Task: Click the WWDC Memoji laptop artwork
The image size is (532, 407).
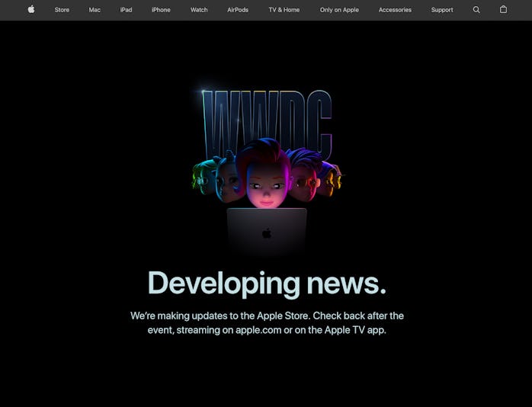Action: (x=267, y=171)
